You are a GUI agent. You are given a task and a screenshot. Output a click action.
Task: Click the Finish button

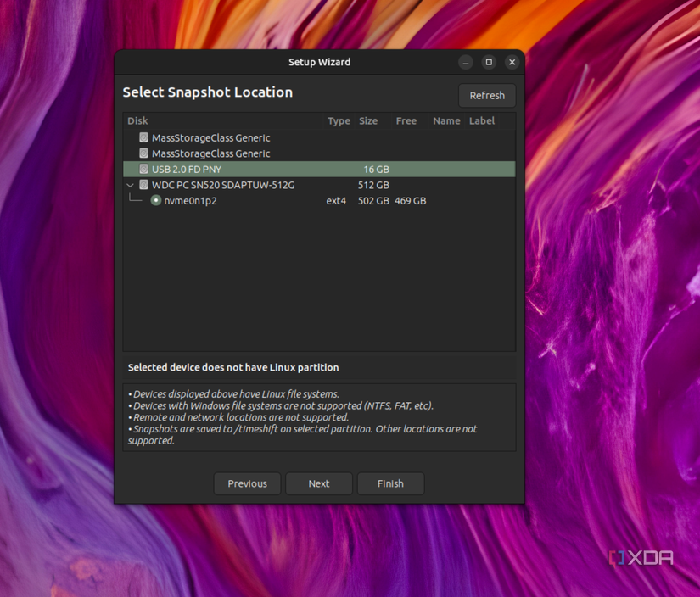390,483
